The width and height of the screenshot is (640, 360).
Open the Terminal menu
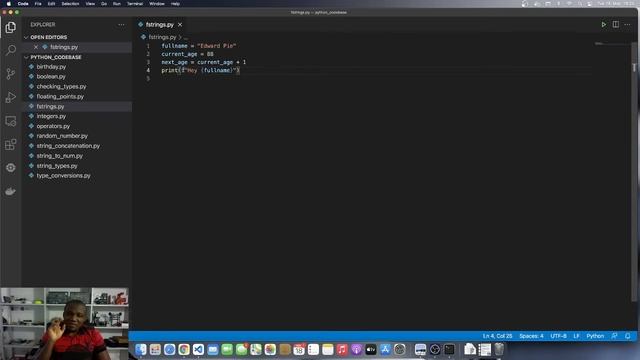point(135,4)
